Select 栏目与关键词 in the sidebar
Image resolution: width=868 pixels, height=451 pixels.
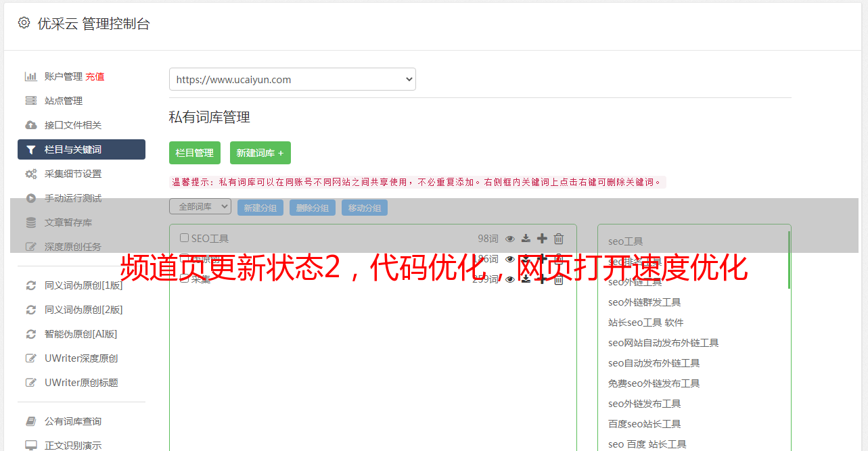tap(81, 149)
